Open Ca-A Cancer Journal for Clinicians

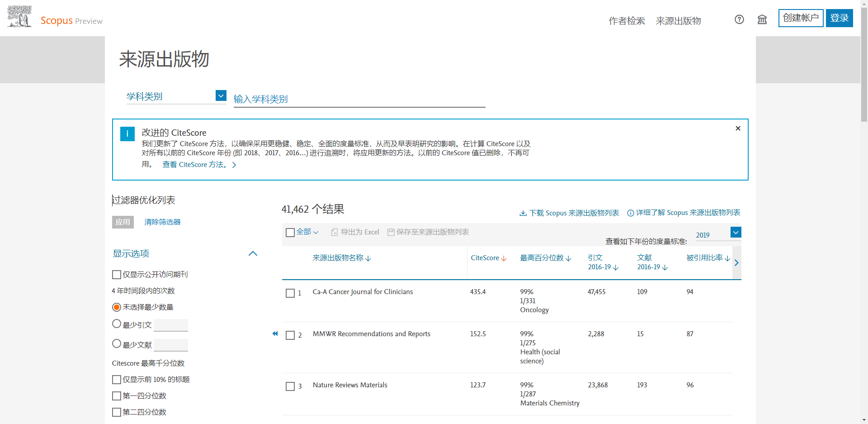363,292
